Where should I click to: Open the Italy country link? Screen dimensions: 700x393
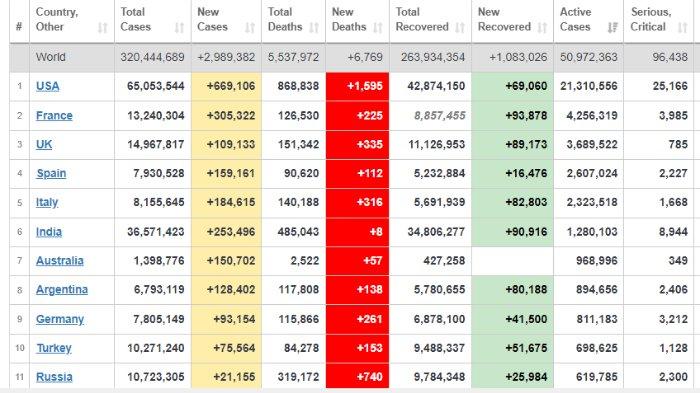(x=47, y=202)
